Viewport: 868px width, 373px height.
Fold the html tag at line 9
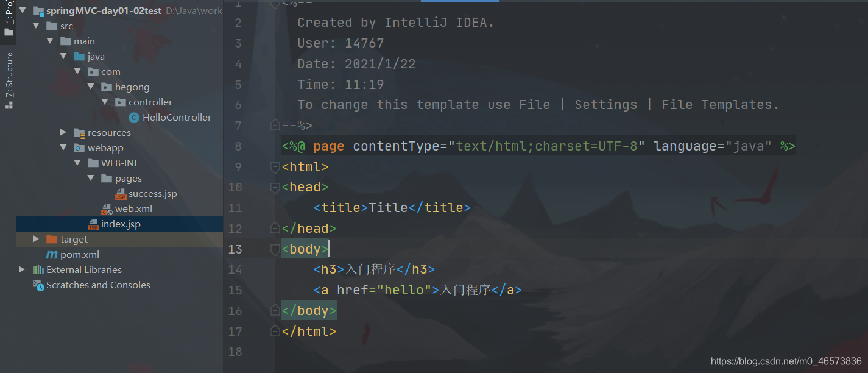tap(275, 167)
